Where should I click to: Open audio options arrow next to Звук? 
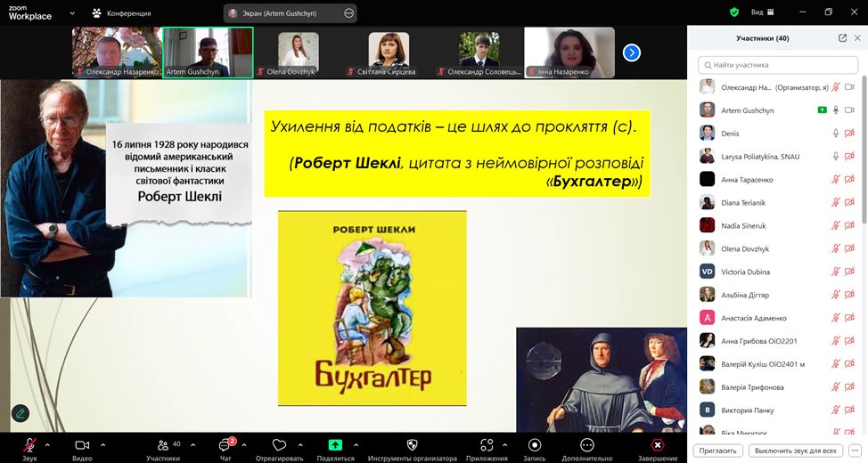click(x=47, y=444)
